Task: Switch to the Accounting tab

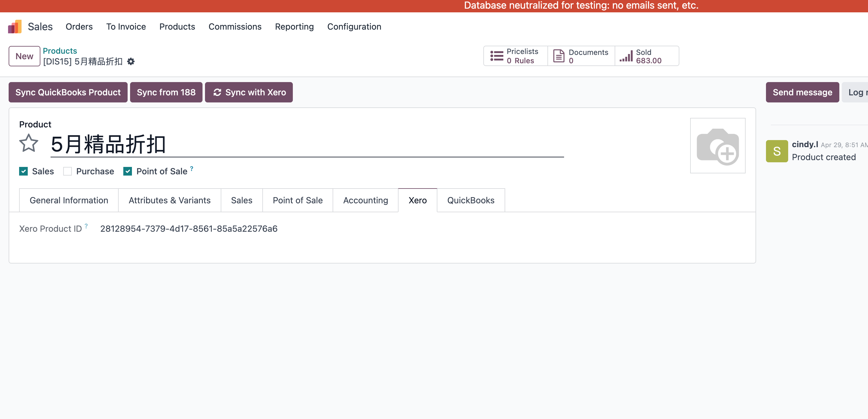Action: point(366,200)
